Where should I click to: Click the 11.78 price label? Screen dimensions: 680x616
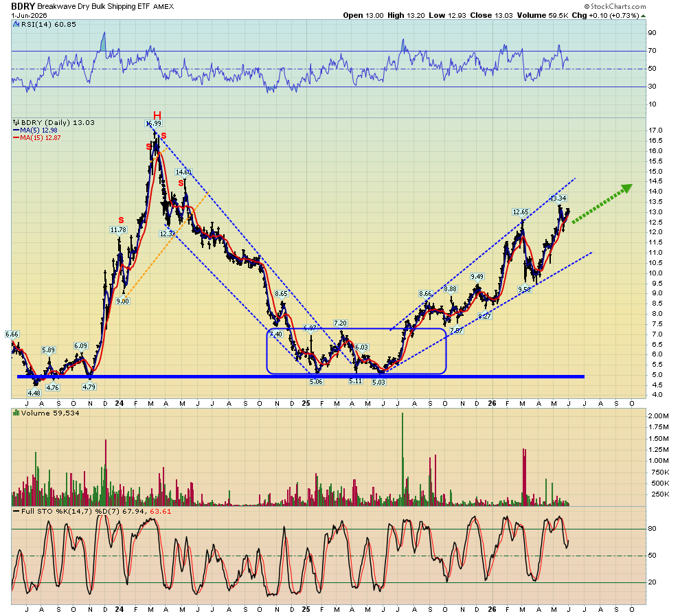(118, 230)
